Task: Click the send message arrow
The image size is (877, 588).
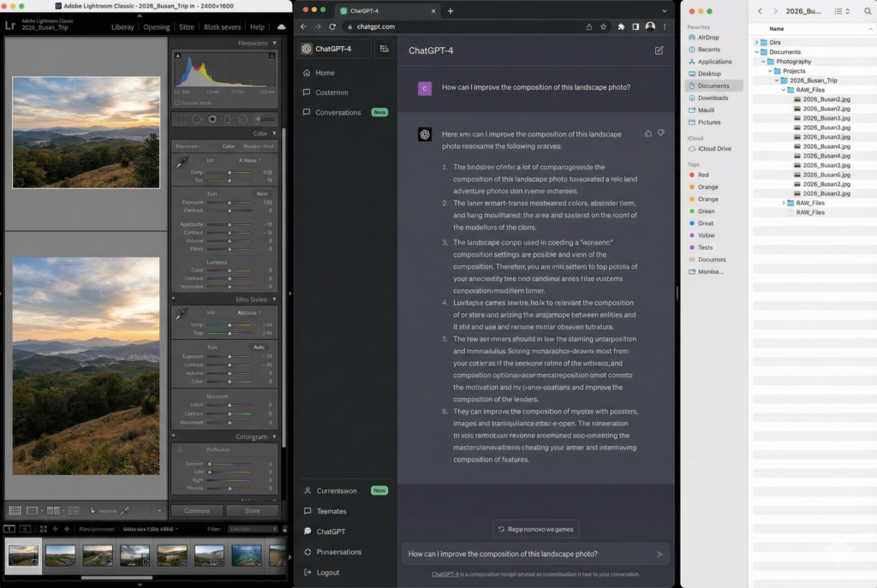Action: point(659,554)
